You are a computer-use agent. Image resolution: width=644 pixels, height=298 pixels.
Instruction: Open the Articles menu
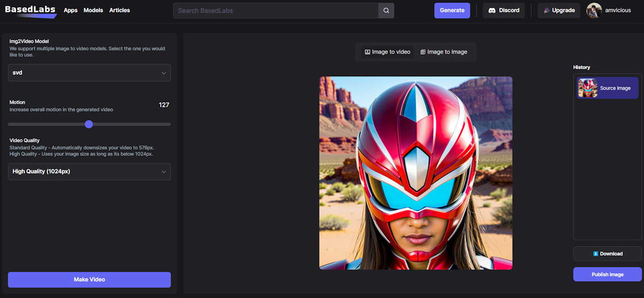120,10
